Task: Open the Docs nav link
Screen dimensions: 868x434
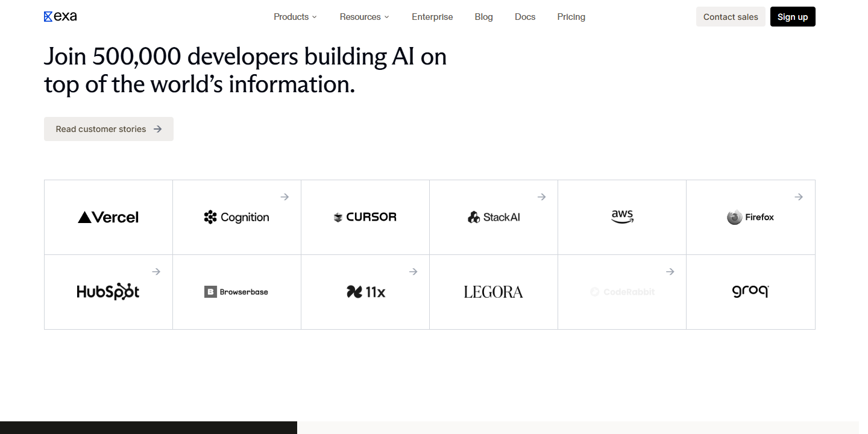Action: click(x=525, y=17)
